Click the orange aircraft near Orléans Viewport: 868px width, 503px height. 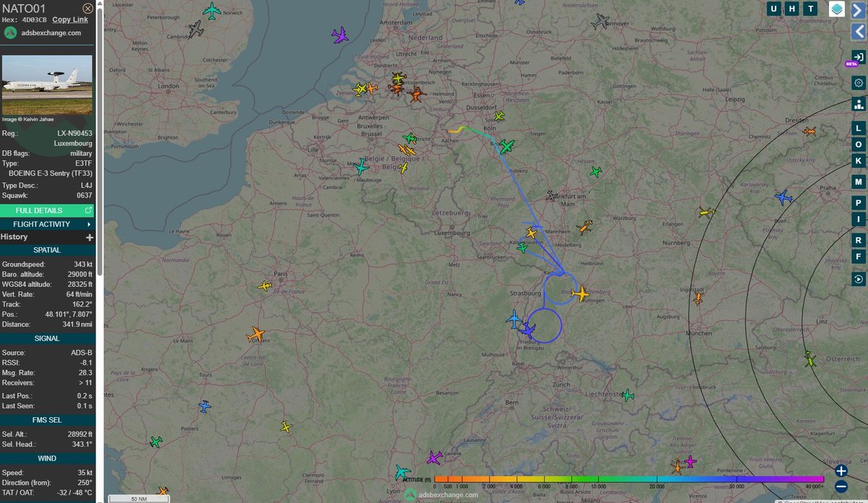click(255, 335)
